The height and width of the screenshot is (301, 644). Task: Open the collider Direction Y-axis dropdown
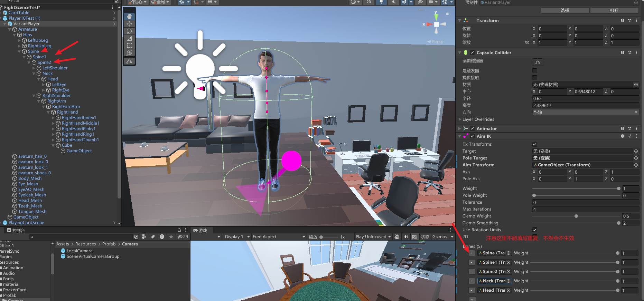586,112
